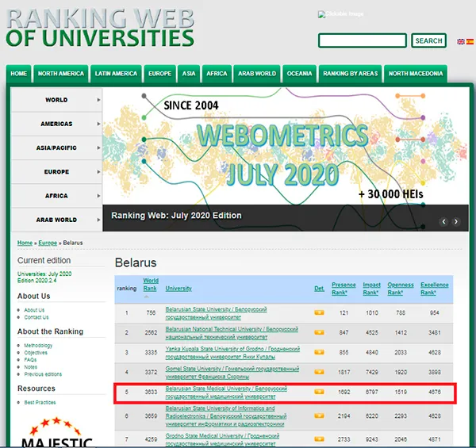Open the NORTH MACEDONIA tab
This screenshot has height=448, width=476.
click(x=416, y=74)
